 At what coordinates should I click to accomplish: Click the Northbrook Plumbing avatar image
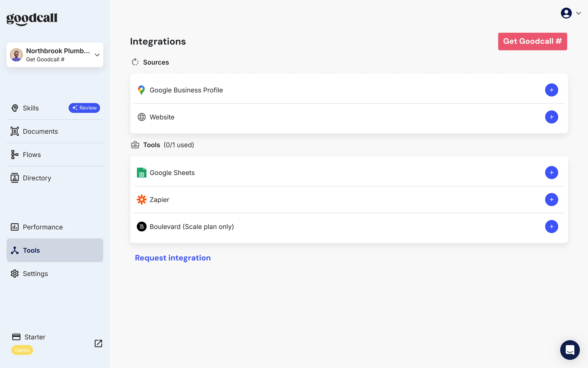click(x=16, y=55)
